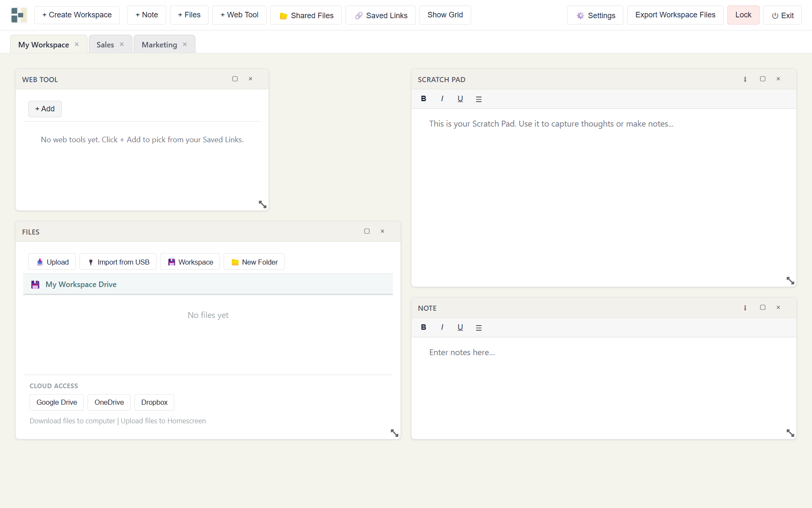Expand the Web Tool panel to full size
This screenshot has height=508, width=812.
[235, 79]
